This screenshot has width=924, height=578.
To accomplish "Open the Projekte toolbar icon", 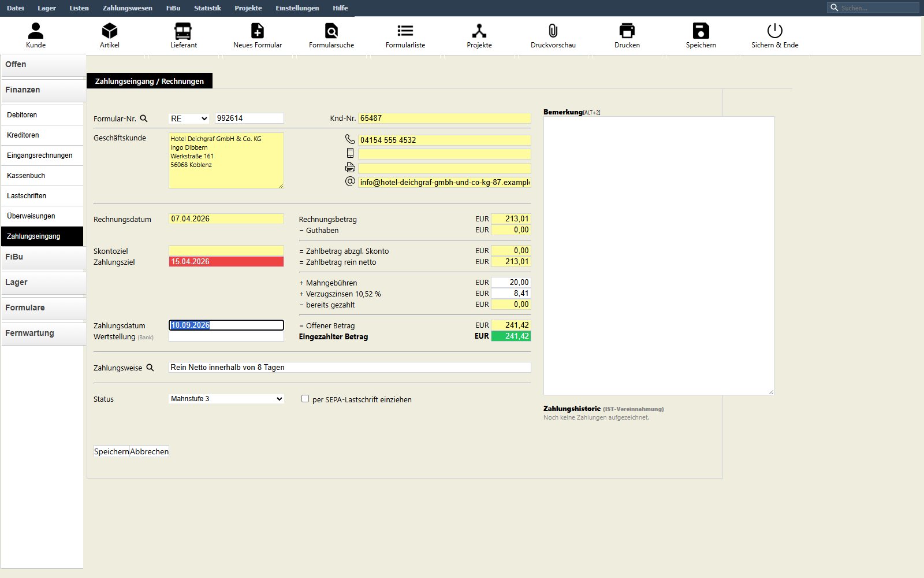I will (x=479, y=31).
